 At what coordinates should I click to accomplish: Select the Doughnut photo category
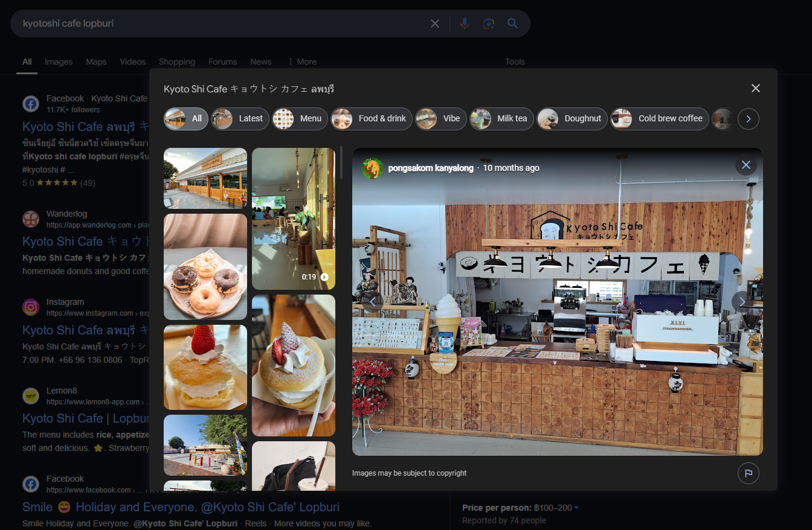pyautogui.click(x=572, y=119)
